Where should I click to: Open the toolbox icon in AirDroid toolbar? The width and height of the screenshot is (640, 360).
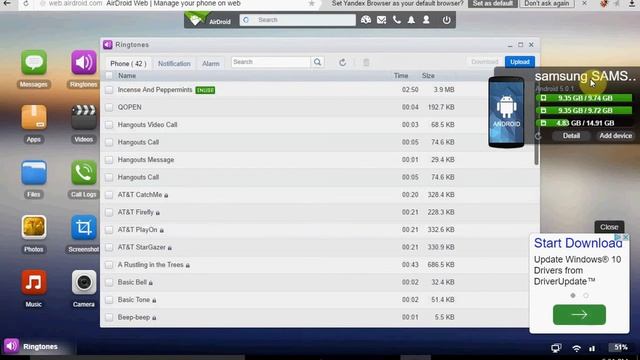click(366, 20)
